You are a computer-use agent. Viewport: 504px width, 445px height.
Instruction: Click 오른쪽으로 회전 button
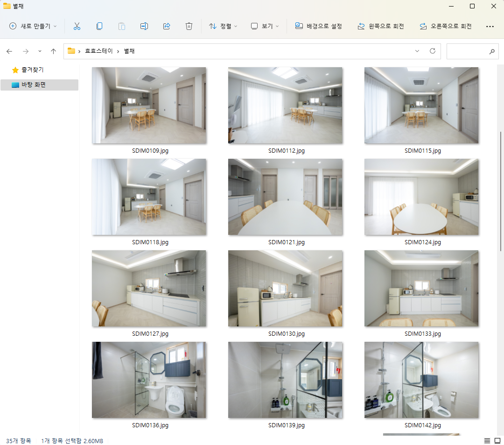click(446, 26)
